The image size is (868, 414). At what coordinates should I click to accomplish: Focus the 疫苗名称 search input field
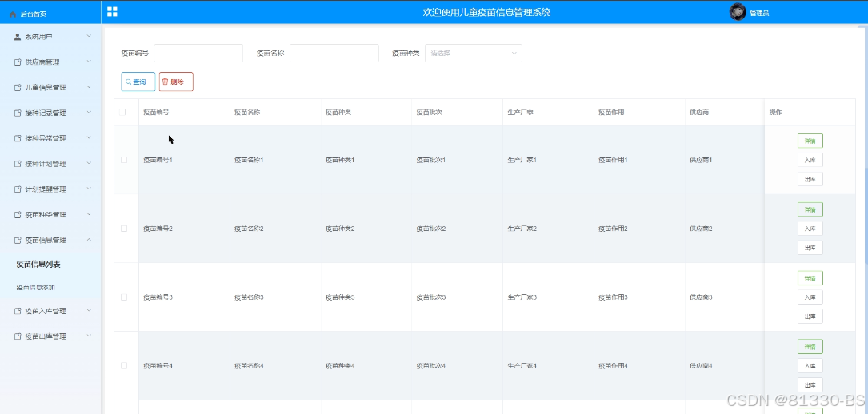coord(334,53)
